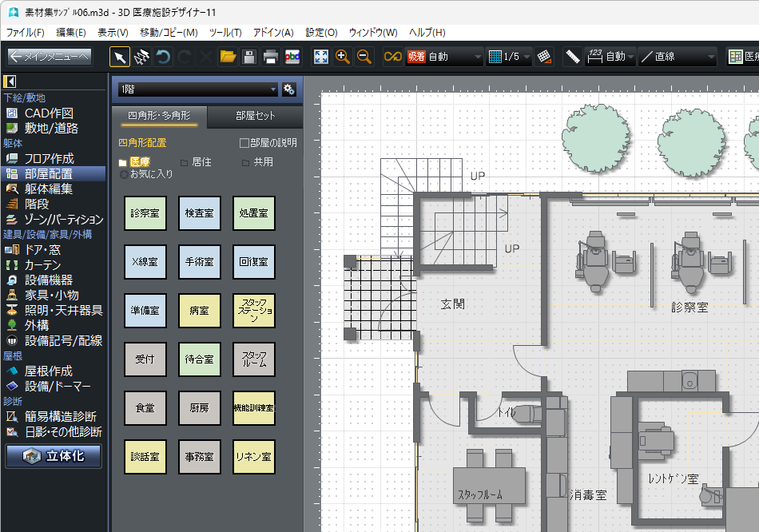
Task: Click the zoom in magnifier icon
Action: [x=343, y=57]
